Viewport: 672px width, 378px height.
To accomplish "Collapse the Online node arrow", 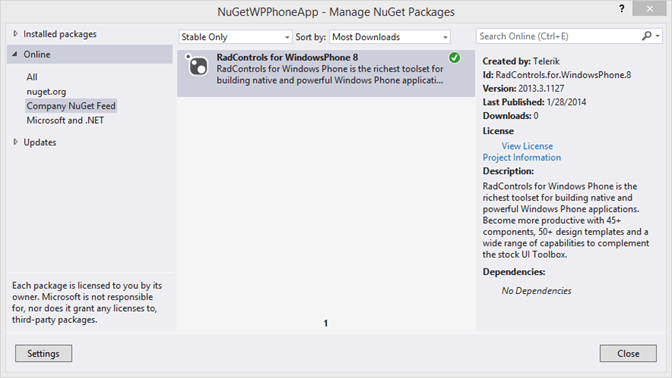I will click(15, 54).
